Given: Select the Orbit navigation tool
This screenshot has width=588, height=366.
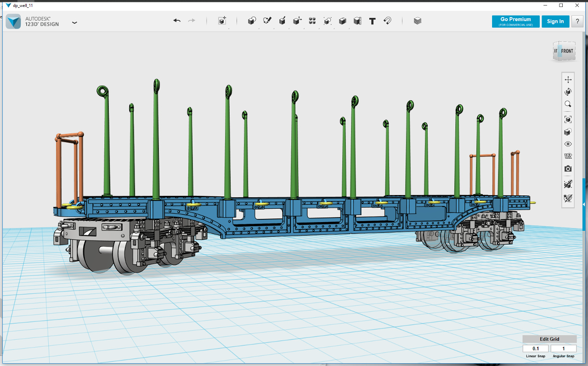Looking at the screenshot, I should click(568, 92).
